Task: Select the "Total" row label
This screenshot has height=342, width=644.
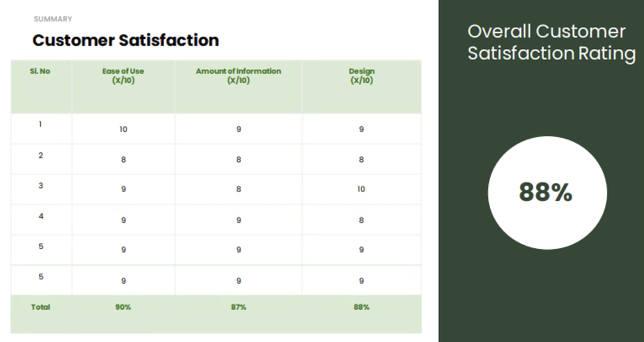Action: point(40,307)
